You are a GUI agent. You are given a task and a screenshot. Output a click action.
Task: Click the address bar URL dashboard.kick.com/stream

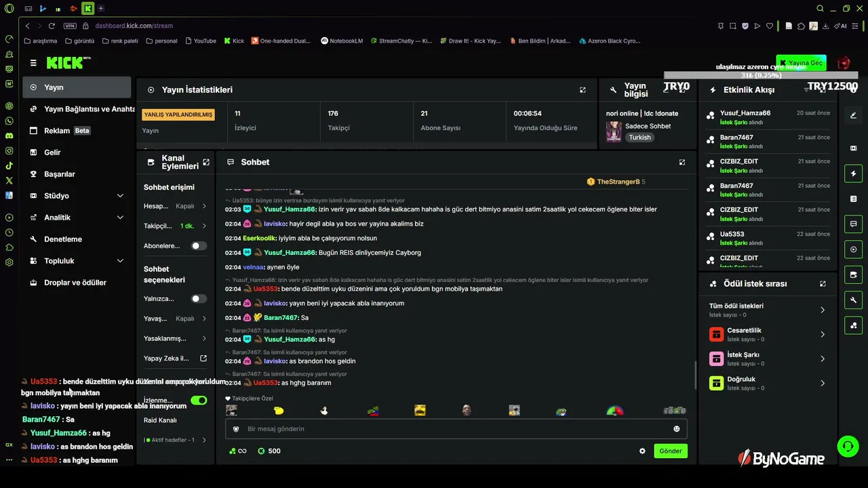(x=134, y=26)
